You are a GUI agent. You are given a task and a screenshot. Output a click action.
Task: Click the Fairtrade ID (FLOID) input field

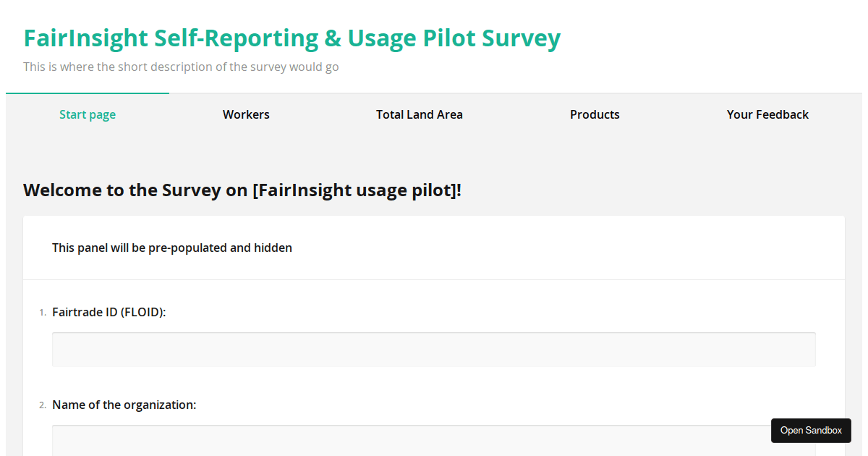click(x=434, y=350)
